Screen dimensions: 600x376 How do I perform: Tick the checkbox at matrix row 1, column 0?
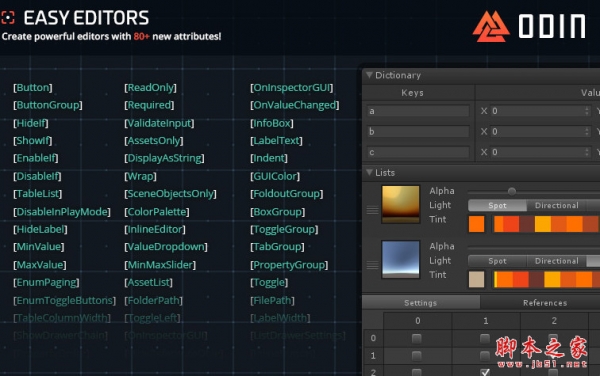417,356
